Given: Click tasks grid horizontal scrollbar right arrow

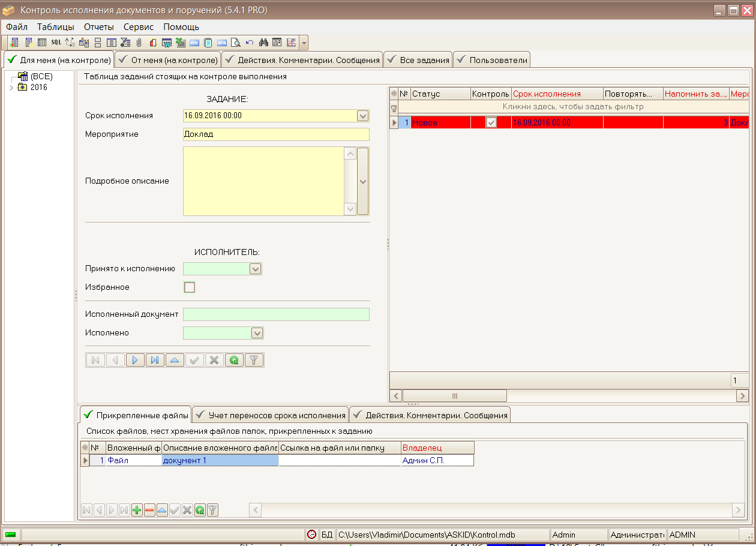Looking at the screenshot, I should coord(743,396).
